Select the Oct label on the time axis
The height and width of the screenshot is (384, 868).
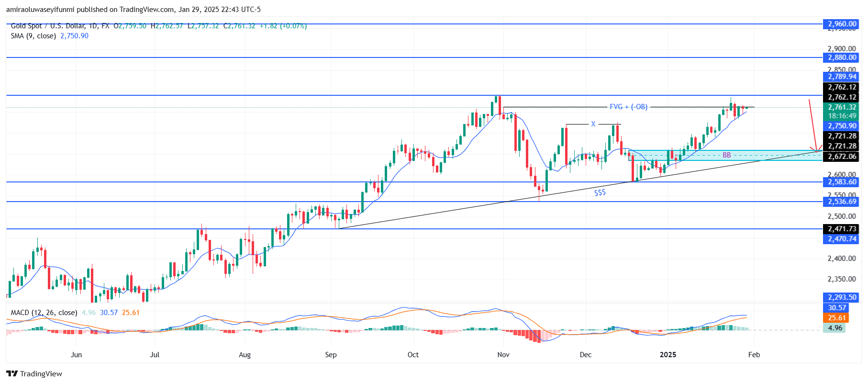click(x=413, y=355)
